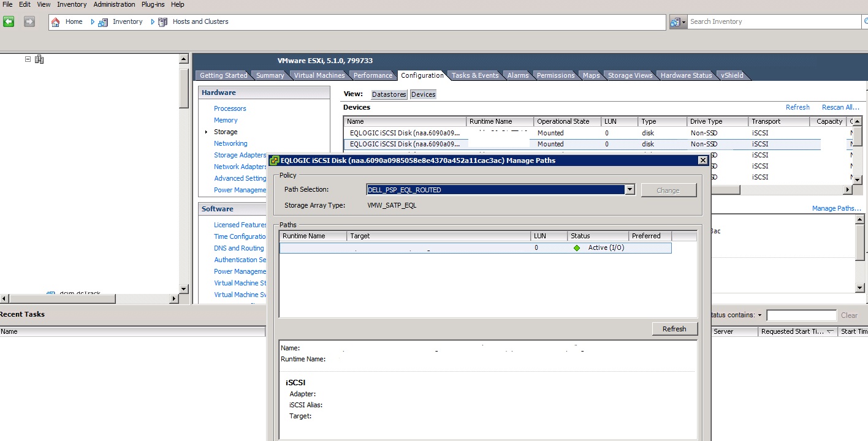
Task: Collapse the inventory tree root node
Action: (28, 59)
